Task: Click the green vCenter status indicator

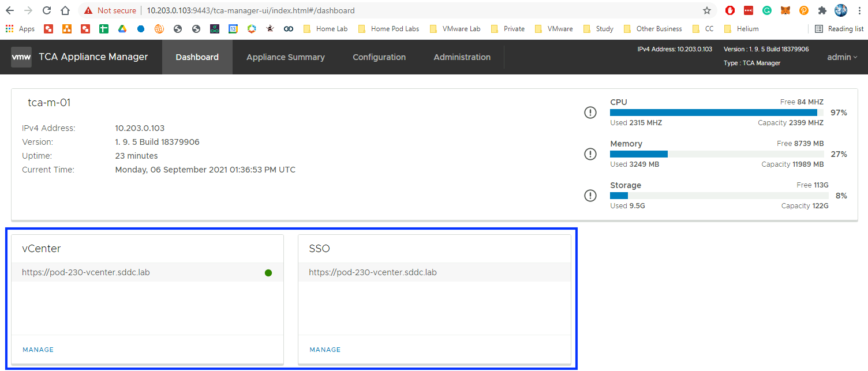Action: coord(268,273)
